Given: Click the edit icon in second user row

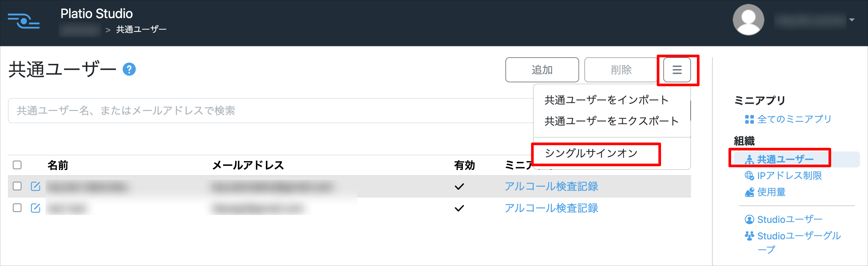Looking at the screenshot, I should pos(36,208).
